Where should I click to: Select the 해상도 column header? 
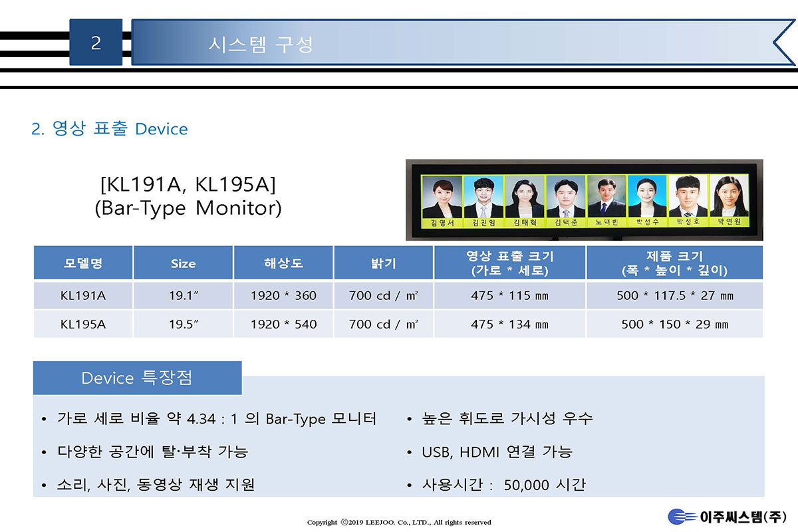(x=283, y=263)
